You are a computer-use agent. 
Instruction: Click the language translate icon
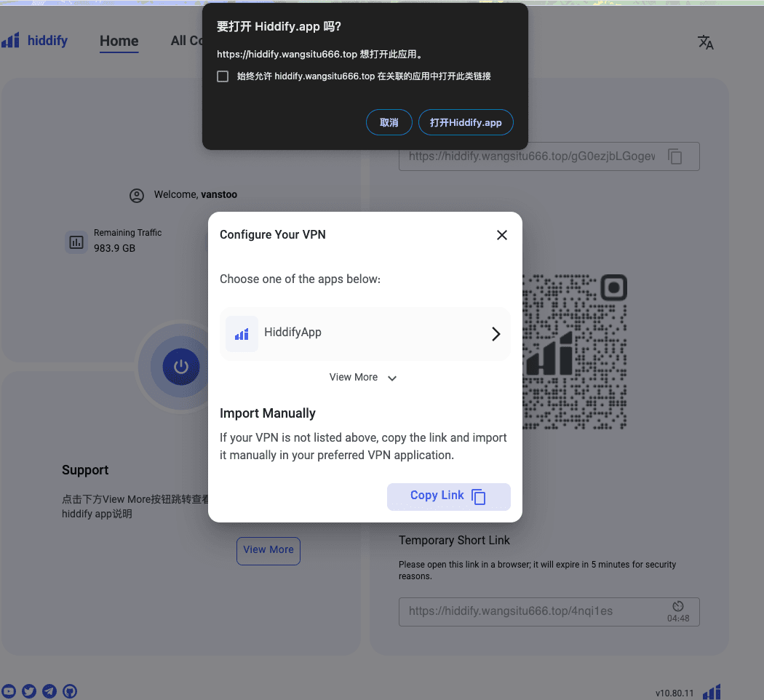click(705, 42)
